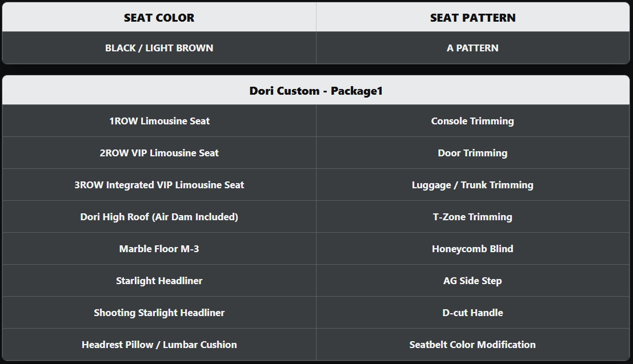Select Headrest Pillow / Lumbar Cushion
This screenshot has height=364, width=633.
159,345
